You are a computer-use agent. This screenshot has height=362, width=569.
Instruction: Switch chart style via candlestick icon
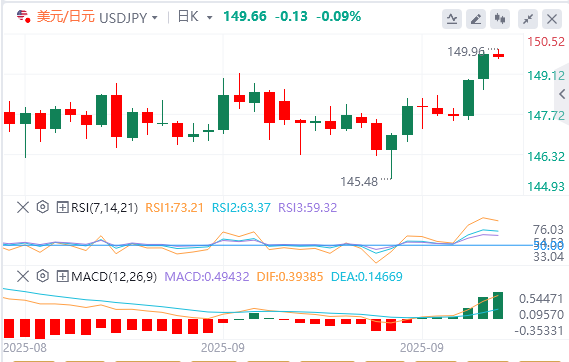coord(500,19)
